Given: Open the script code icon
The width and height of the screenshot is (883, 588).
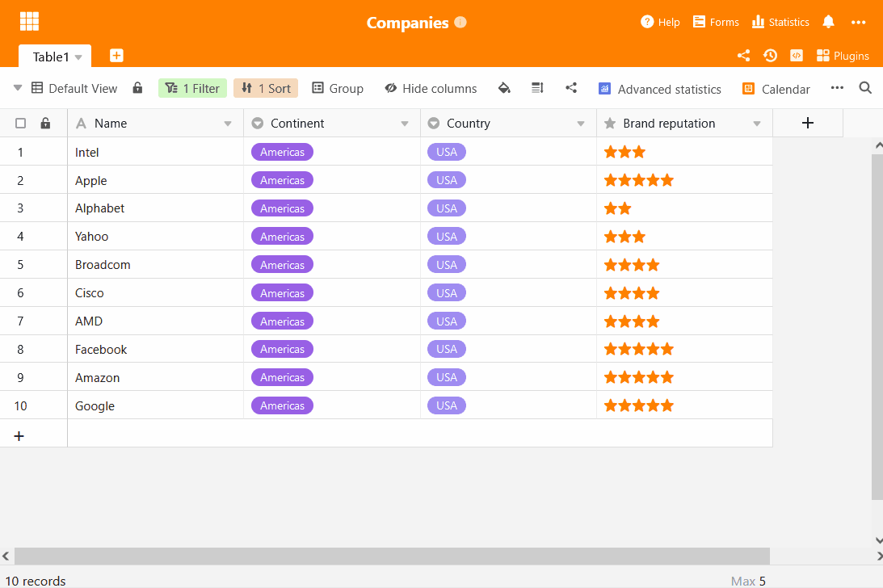Looking at the screenshot, I should point(797,56).
